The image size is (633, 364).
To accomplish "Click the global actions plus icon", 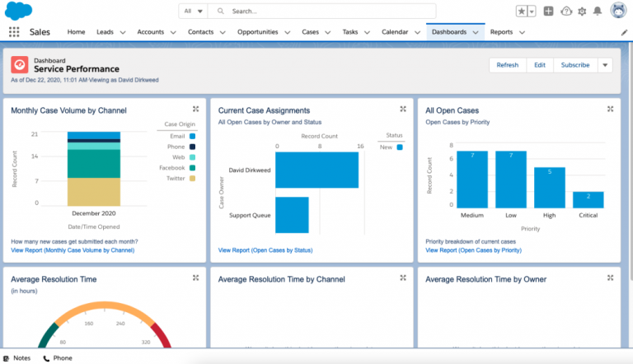I will tap(548, 12).
